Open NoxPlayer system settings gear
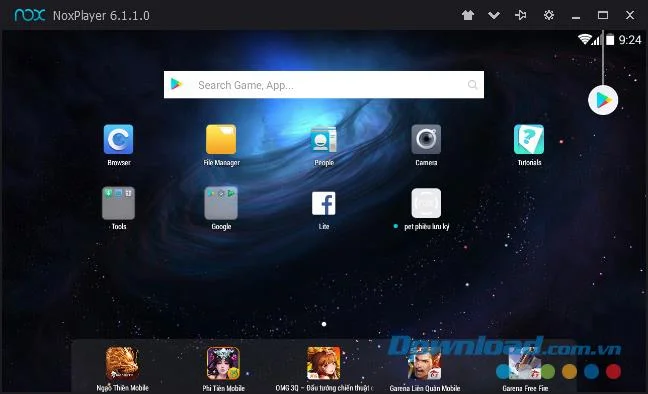 (549, 15)
